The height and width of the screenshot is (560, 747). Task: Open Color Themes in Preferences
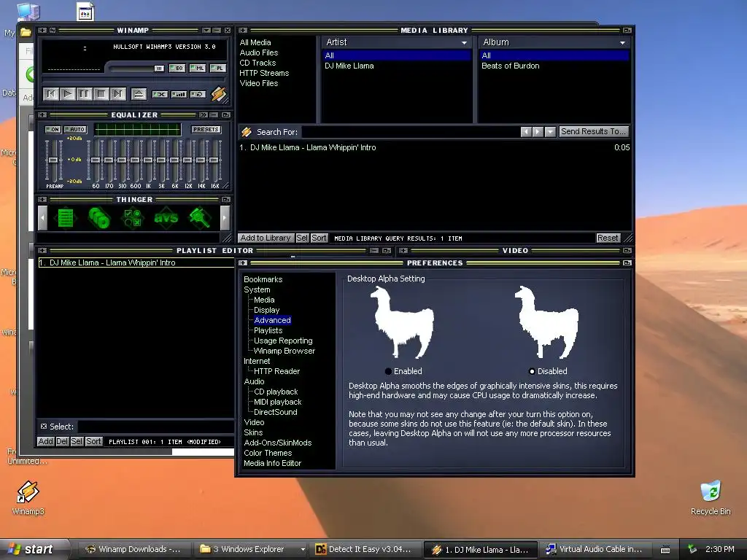[268, 453]
